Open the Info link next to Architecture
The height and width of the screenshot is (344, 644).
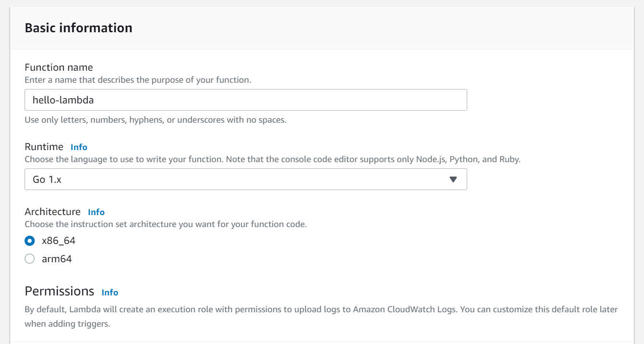pyautogui.click(x=96, y=212)
